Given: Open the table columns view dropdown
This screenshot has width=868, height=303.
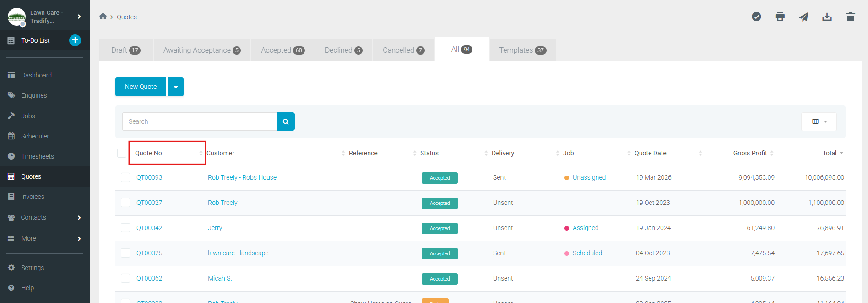Looking at the screenshot, I should coord(819,121).
